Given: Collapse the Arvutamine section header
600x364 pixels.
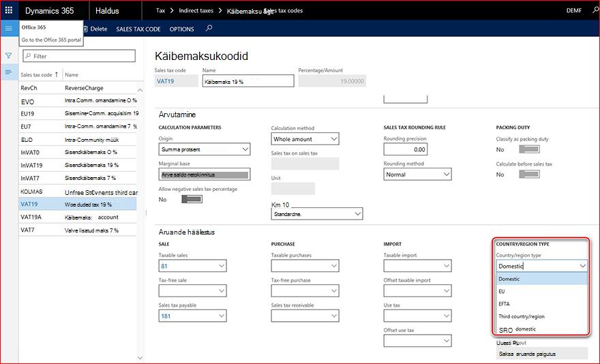Looking at the screenshot, I should pyautogui.click(x=177, y=115).
